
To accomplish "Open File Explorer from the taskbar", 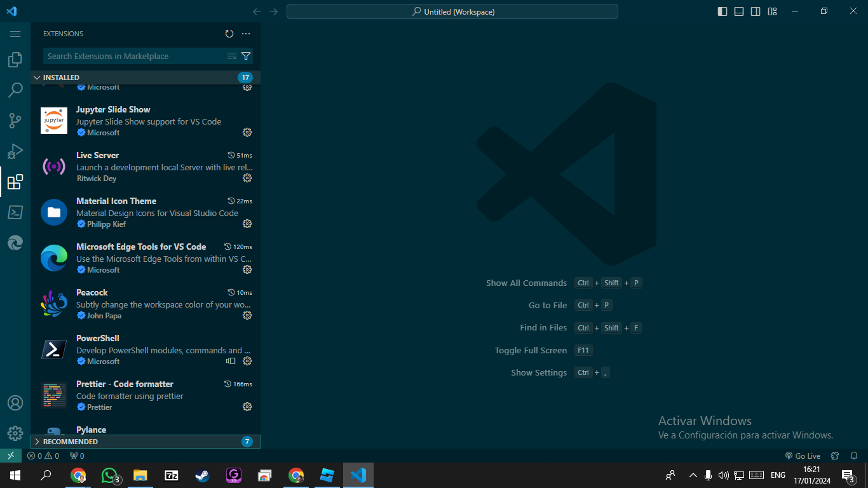I will (x=140, y=475).
